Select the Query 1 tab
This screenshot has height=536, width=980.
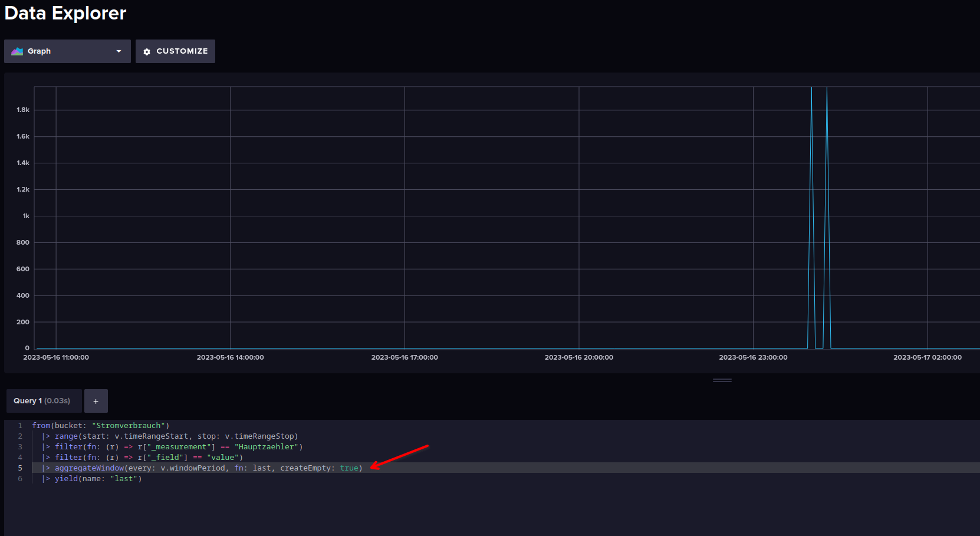pyautogui.click(x=44, y=401)
